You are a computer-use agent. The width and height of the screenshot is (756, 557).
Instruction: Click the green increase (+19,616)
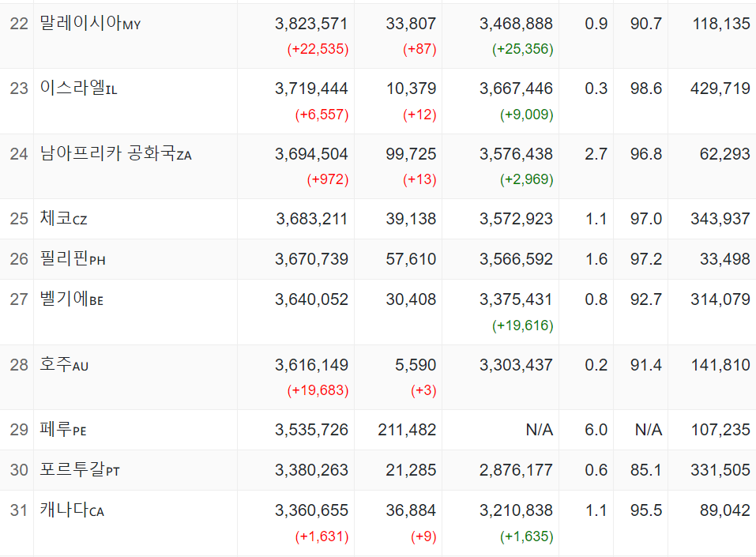523,326
